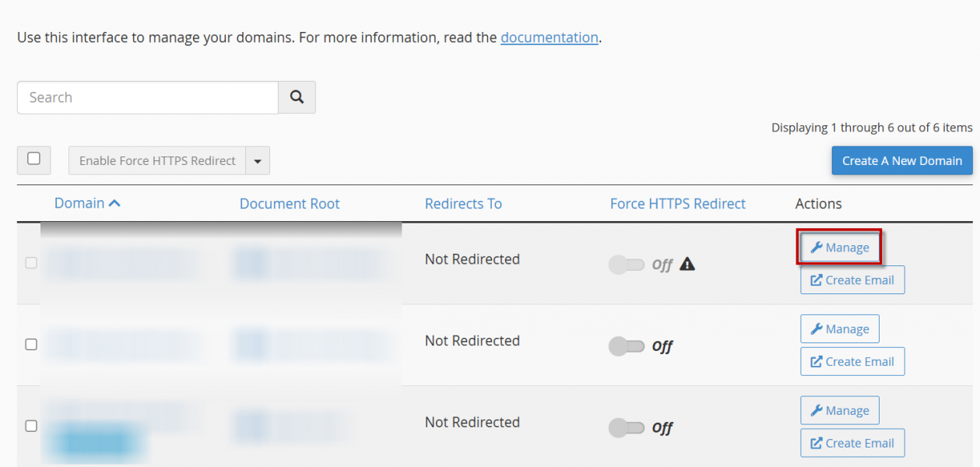
Task: Click Manage in the third domain row
Action: coord(839,411)
